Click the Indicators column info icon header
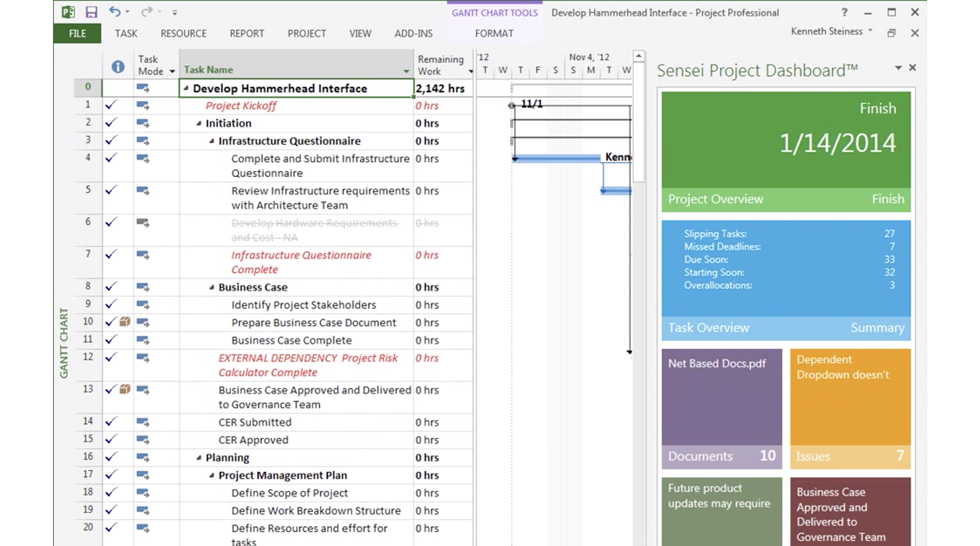 [x=118, y=66]
